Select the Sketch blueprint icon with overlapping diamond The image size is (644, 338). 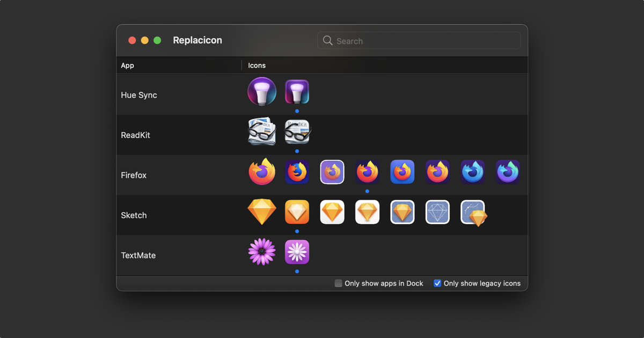coord(474,213)
